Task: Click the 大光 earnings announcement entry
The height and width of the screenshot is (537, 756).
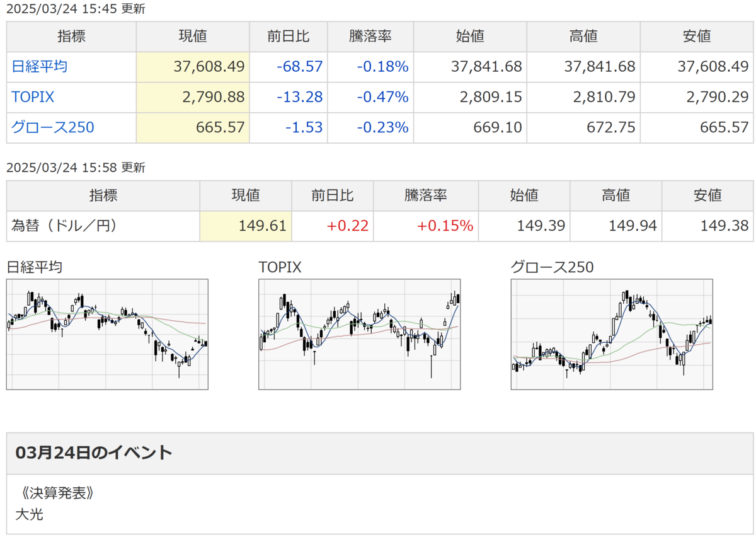Action: (29, 514)
